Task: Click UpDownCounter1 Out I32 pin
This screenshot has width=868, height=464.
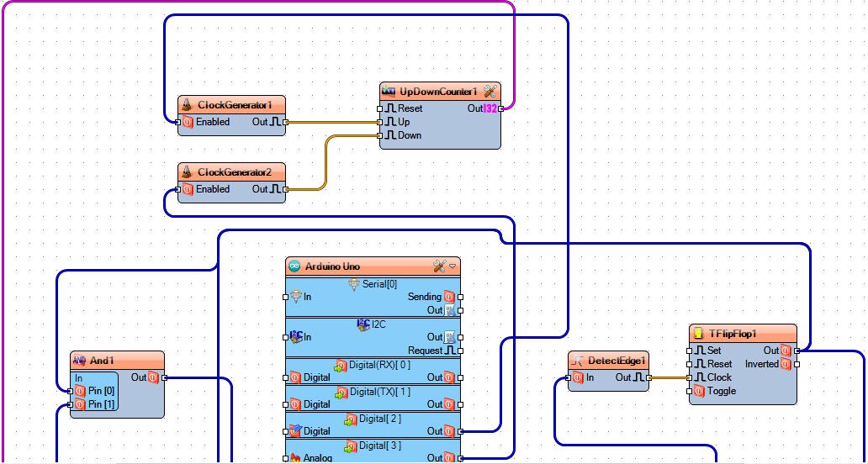Action: (x=501, y=108)
